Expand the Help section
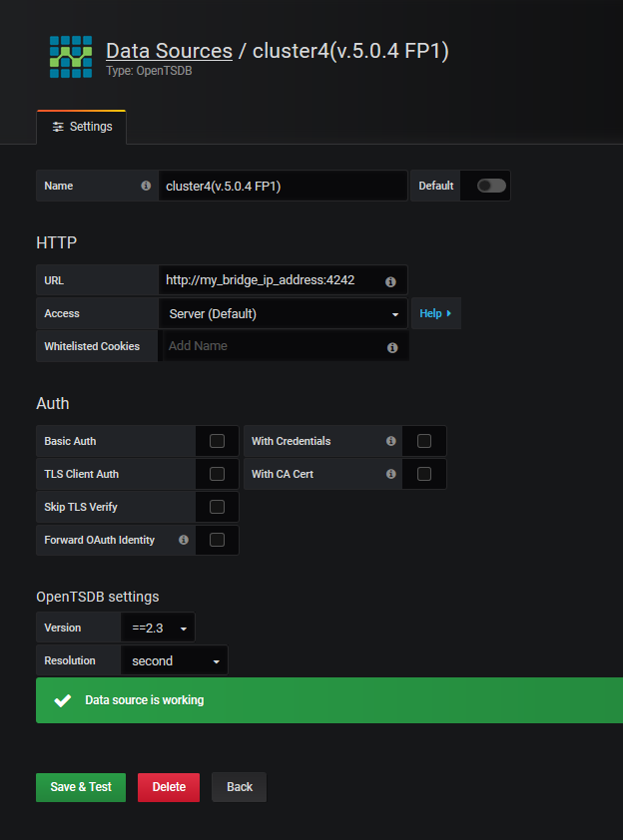623x840 pixels. (x=436, y=313)
